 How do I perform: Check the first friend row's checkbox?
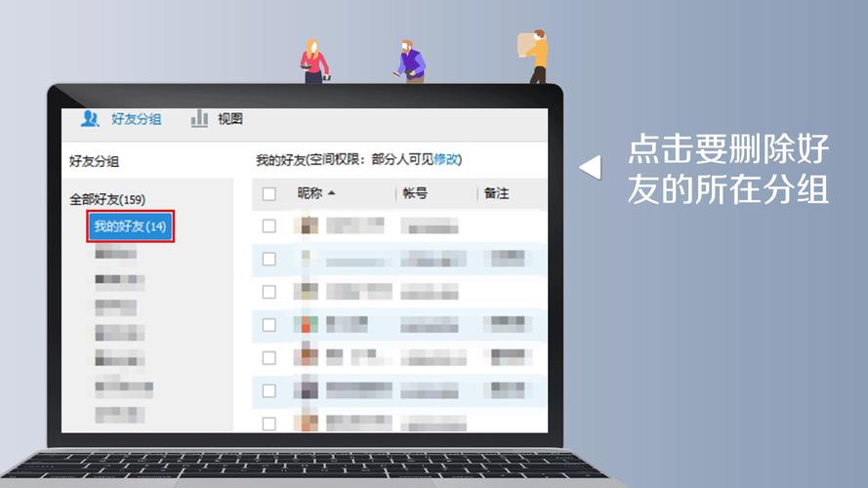tap(269, 226)
